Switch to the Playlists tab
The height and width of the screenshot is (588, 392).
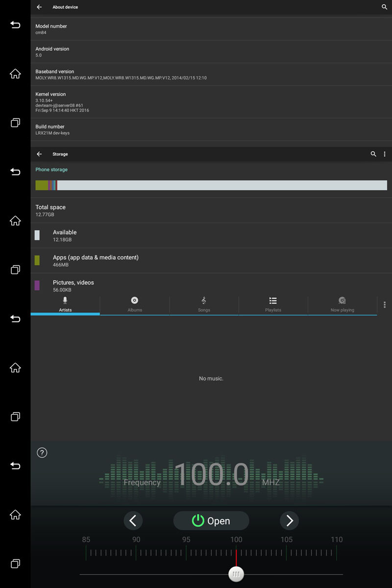(273, 304)
